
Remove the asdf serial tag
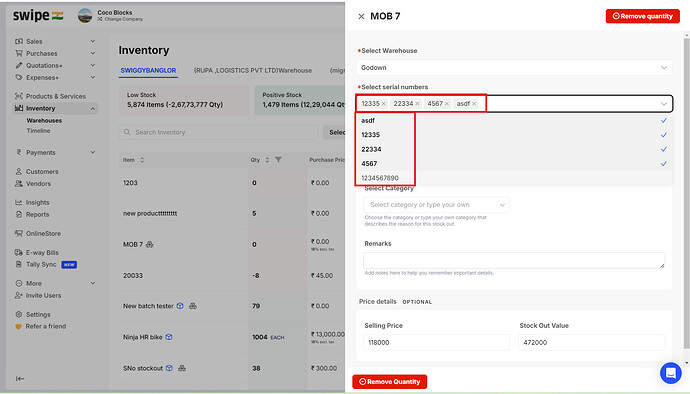pos(474,103)
